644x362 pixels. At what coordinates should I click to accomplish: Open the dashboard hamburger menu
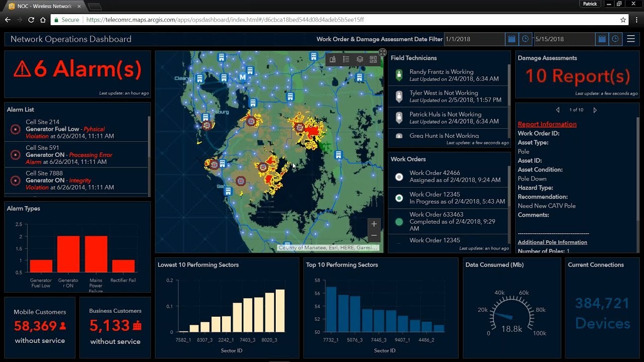(631, 39)
